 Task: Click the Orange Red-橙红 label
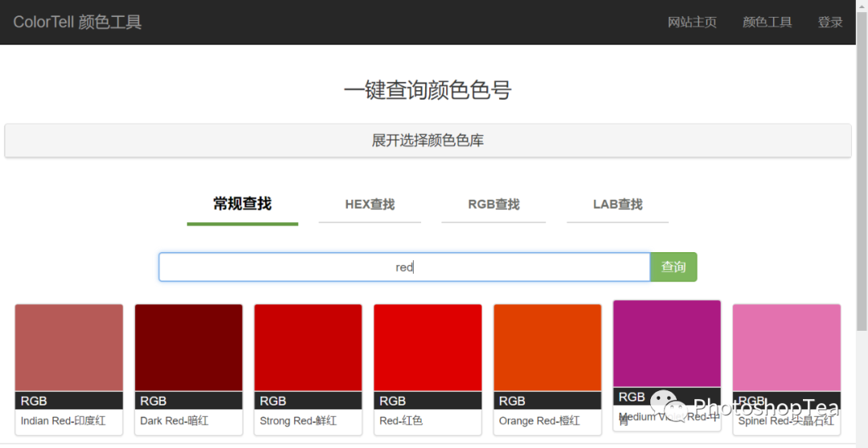[x=540, y=421]
